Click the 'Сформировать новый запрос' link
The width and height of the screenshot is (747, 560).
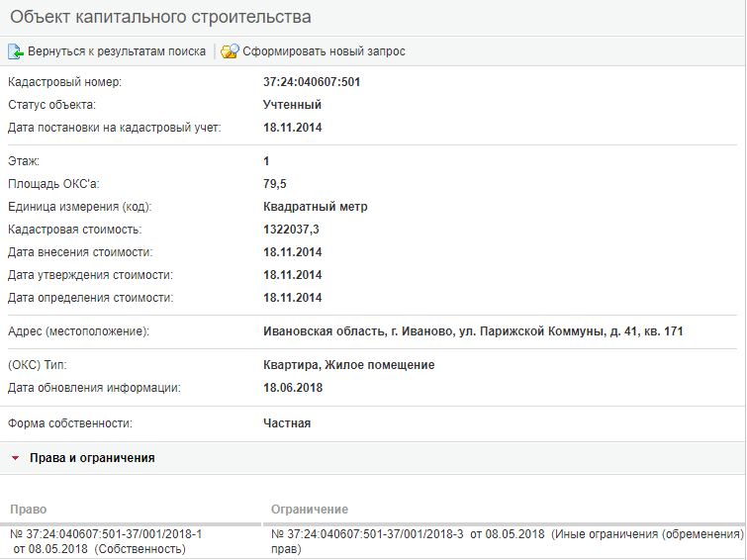pos(324,51)
